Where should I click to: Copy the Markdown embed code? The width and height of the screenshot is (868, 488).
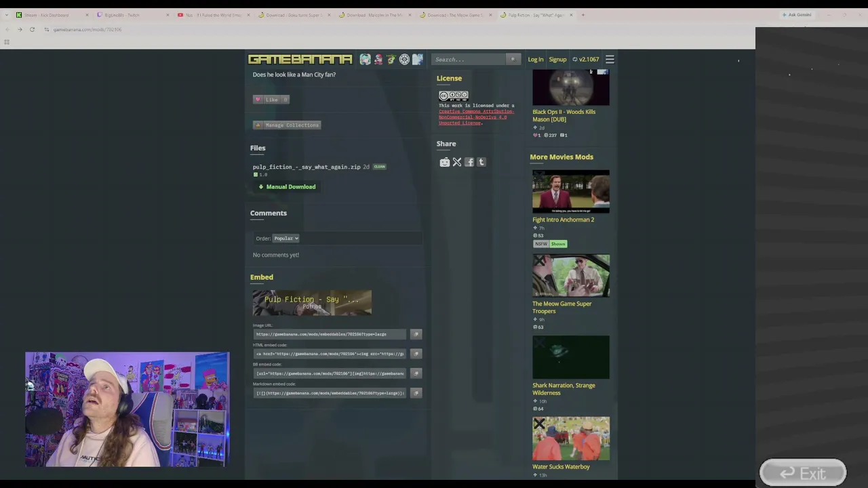pos(416,393)
